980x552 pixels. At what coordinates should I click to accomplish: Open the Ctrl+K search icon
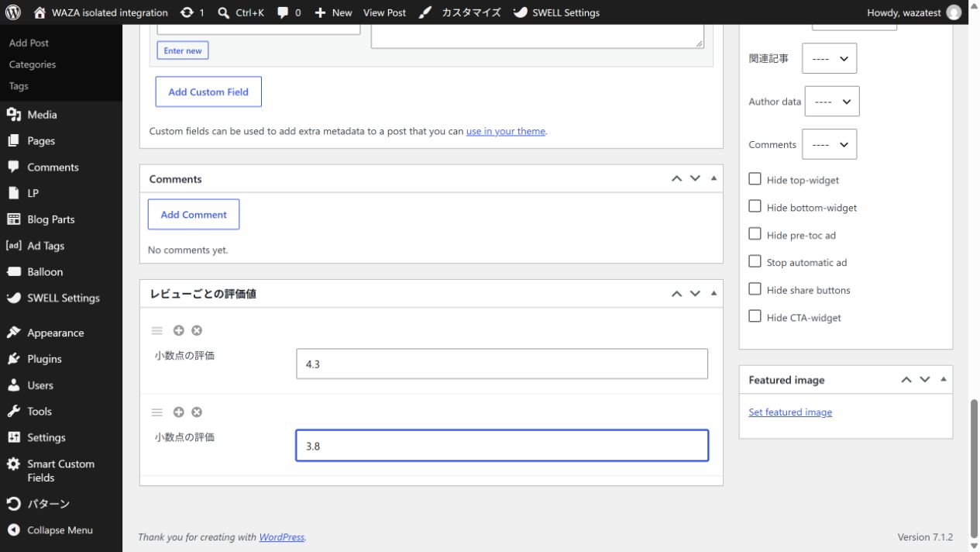(x=224, y=12)
